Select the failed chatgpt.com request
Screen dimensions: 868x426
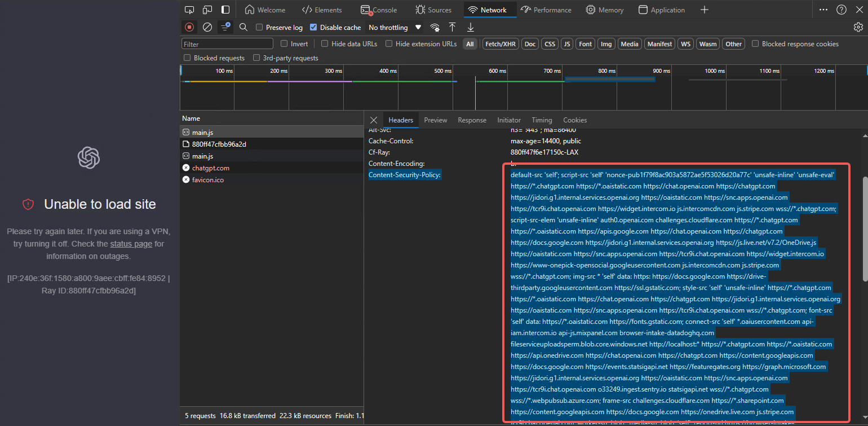tap(272, 168)
